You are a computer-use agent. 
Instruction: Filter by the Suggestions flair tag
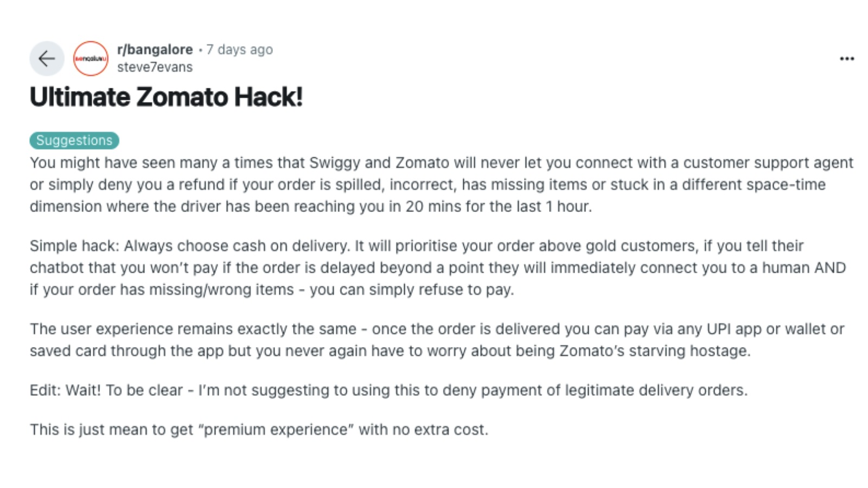[74, 140]
